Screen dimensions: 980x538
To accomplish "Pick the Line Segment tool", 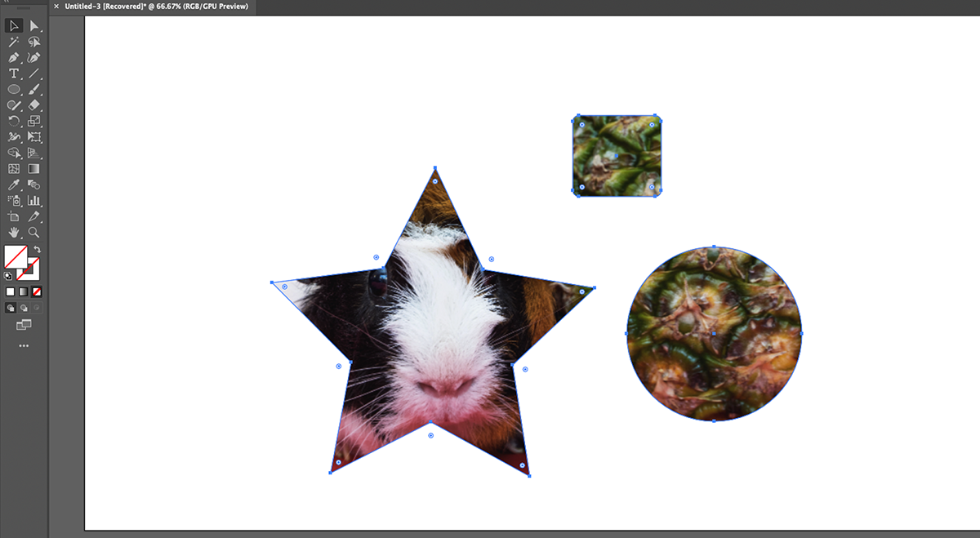I will click(33, 73).
